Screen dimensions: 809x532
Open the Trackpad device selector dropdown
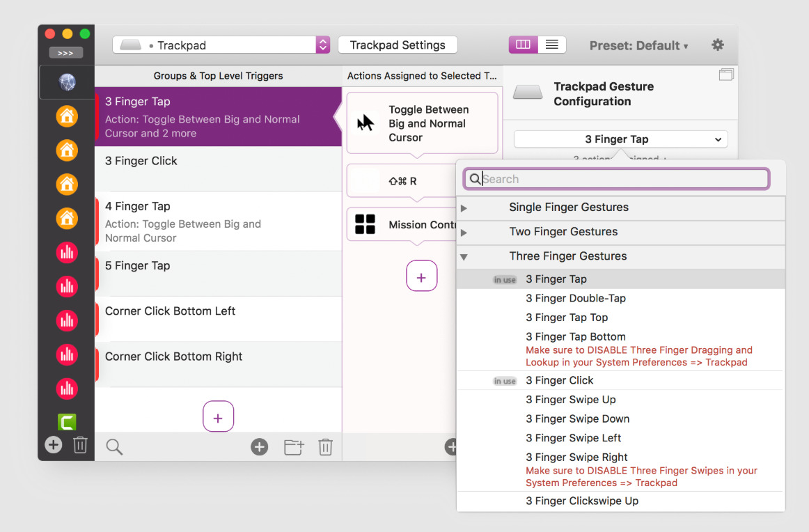coord(221,45)
